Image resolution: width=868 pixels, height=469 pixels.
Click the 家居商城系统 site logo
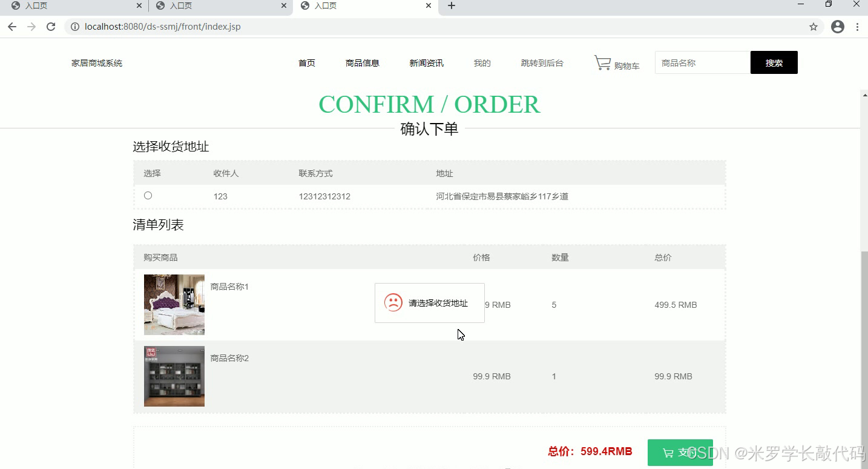(96, 62)
